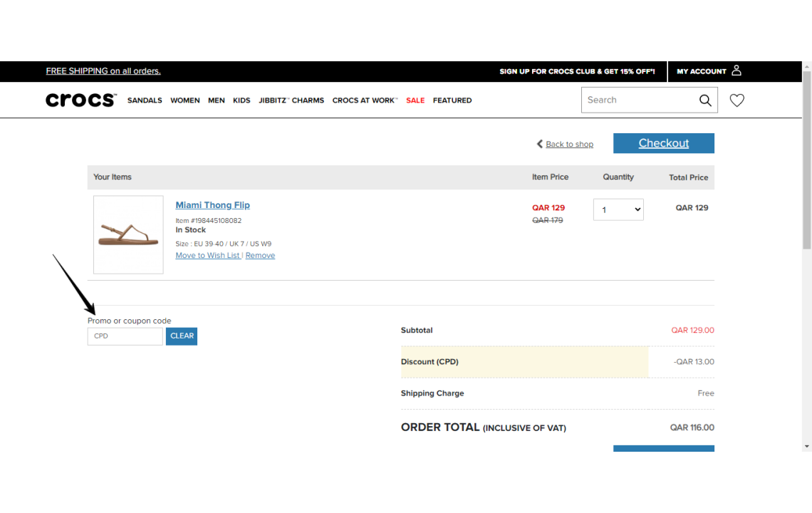Click the page vertical scrollbar thumb
The height and width of the screenshot is (513, 812).
(807, 160)
